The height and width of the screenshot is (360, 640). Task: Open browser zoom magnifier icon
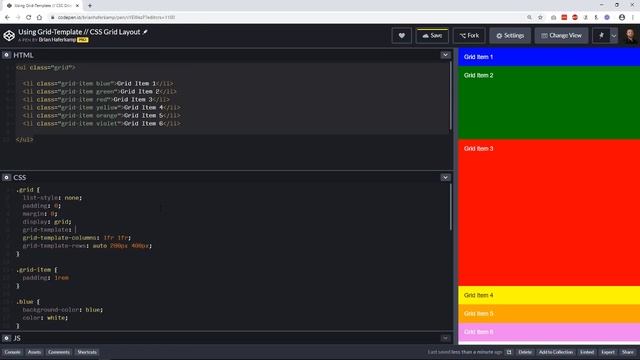(529, 18)
